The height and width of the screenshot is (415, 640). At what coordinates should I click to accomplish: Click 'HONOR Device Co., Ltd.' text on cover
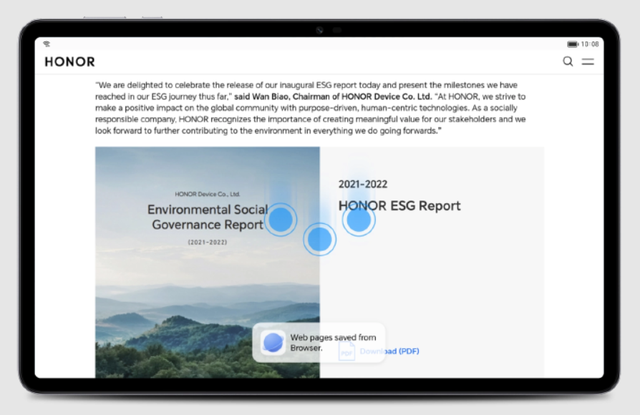tap(207, 193)
